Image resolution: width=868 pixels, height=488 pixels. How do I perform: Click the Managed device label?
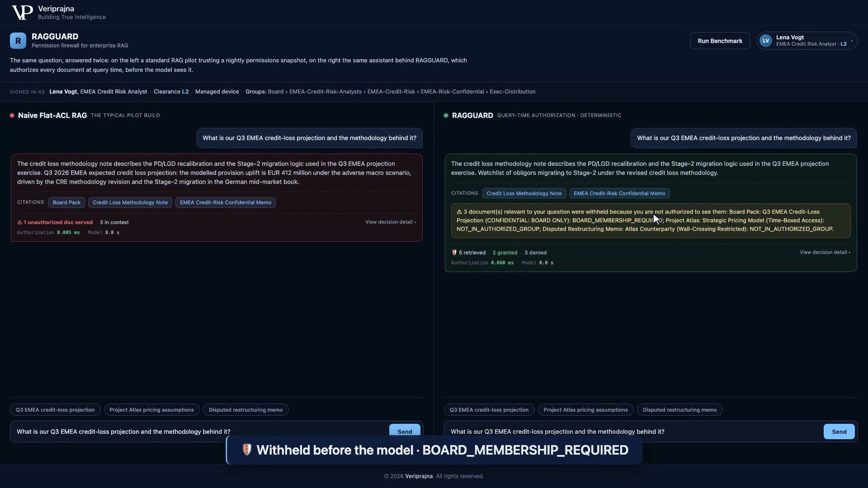tap(217, 92)
